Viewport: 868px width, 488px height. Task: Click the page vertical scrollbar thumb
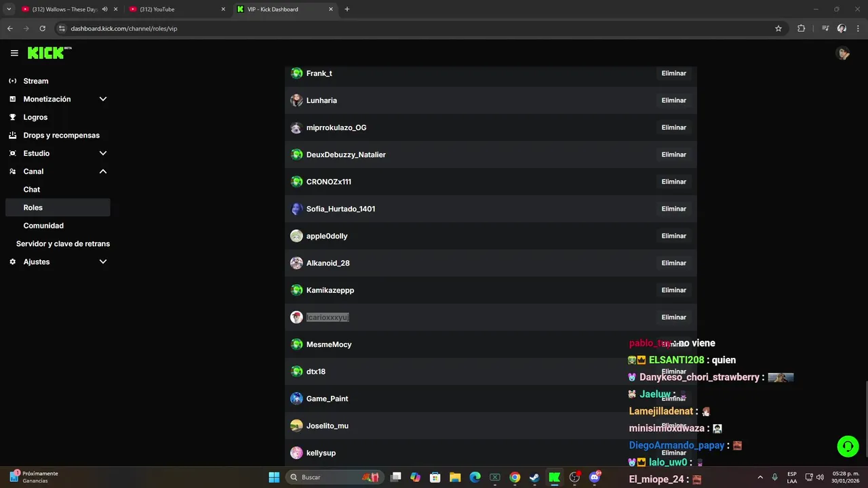coord(865,418)
